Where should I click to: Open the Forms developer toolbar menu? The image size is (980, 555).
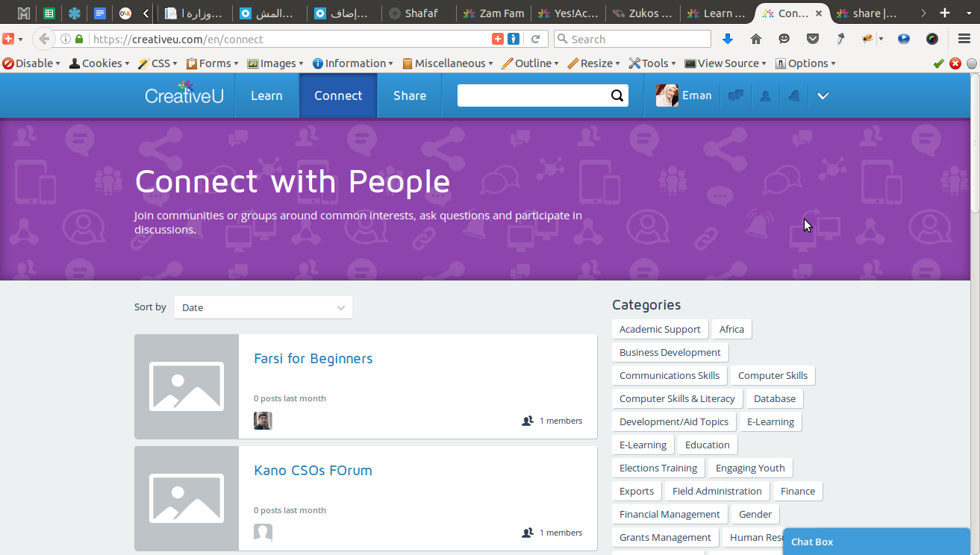pos(212,63)
